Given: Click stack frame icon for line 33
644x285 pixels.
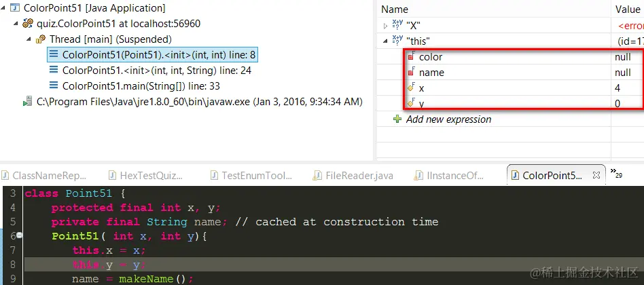Looking at the screenshot, I should coord(54,85).
